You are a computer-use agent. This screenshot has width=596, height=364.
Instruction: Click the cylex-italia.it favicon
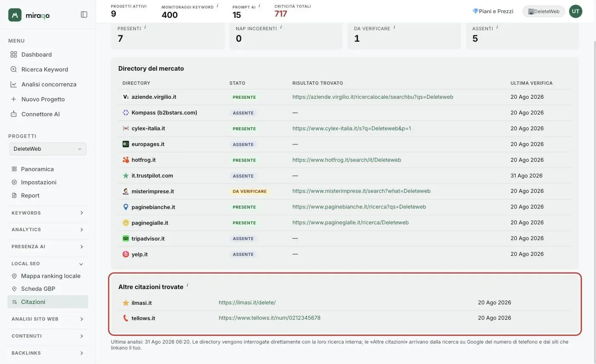click(126, 129)
